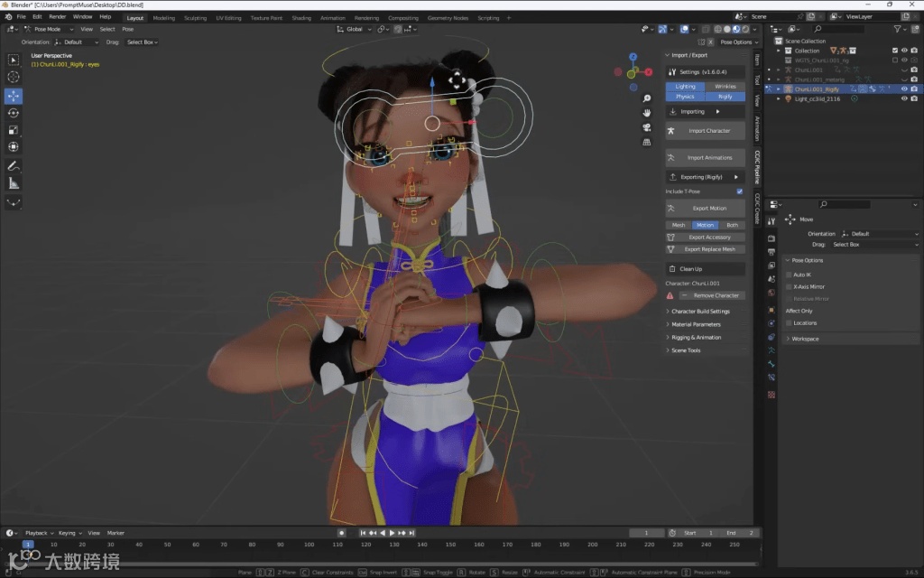924x578 pixels.
Task: Switch perspective/orthographic with the grid icon
Action: 646,142
